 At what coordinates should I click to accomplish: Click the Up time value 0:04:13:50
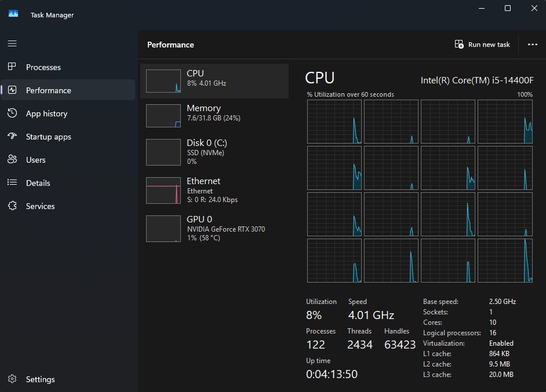332,374
